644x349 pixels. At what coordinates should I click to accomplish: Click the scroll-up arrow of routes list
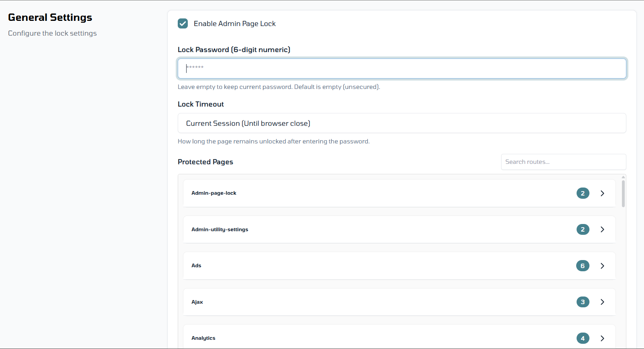pos(623,177)
